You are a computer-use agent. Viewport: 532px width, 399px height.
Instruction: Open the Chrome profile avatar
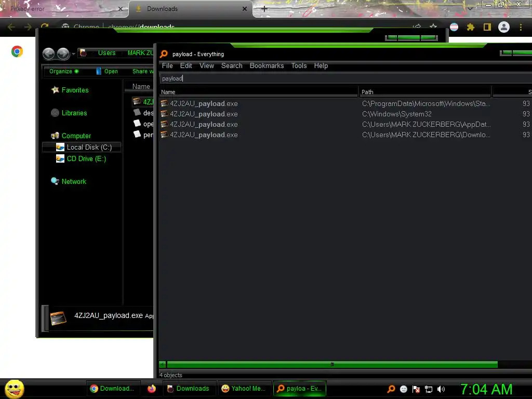point(504,27)
